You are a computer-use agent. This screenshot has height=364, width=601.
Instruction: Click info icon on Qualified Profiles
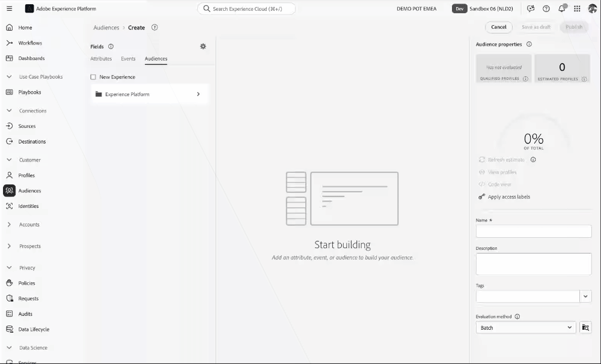point(525,79)
